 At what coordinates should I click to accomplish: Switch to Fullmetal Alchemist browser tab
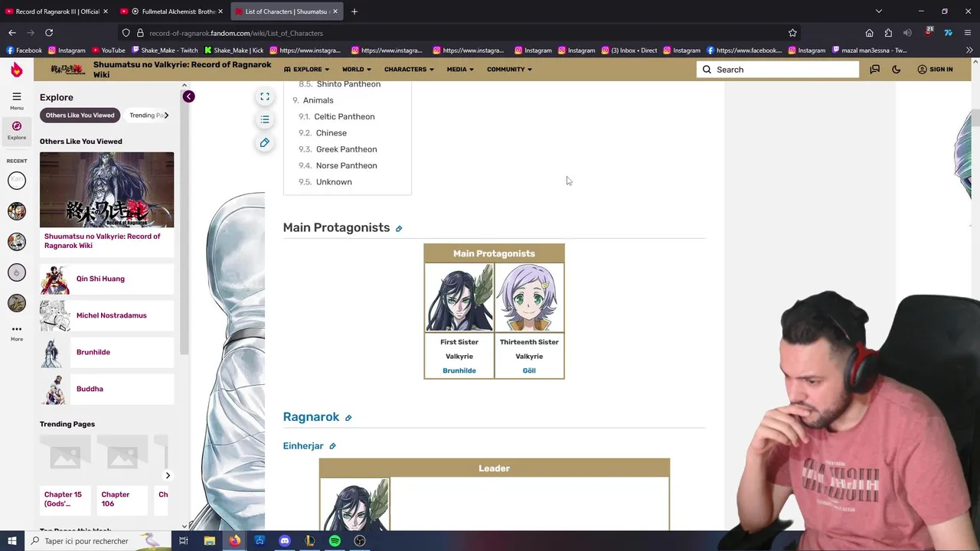(x=171, y=11)
